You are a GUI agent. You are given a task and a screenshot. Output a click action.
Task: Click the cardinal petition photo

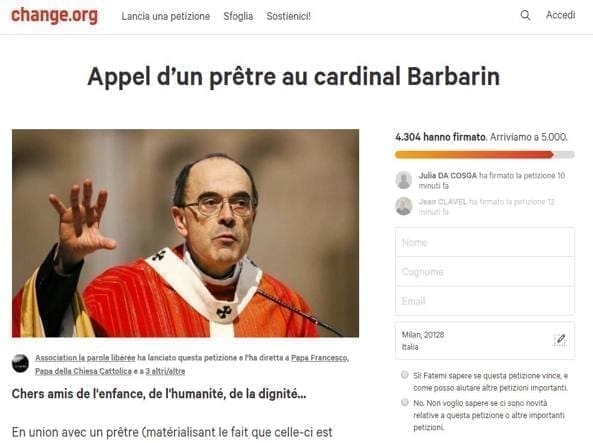[x=185, y=233]
